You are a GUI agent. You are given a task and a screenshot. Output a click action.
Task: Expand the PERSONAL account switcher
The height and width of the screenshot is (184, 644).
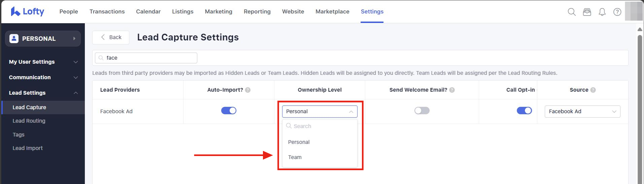(x=43, y=39)
